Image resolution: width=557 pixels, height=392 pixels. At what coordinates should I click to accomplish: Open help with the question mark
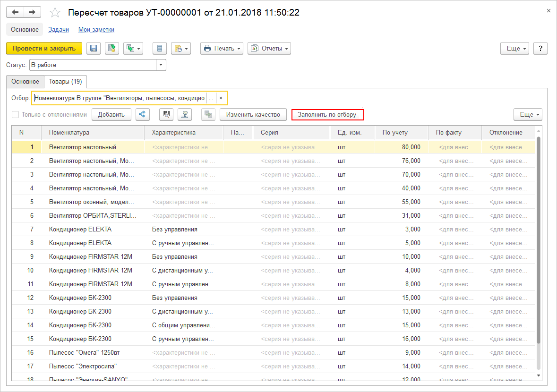(540, 48)
